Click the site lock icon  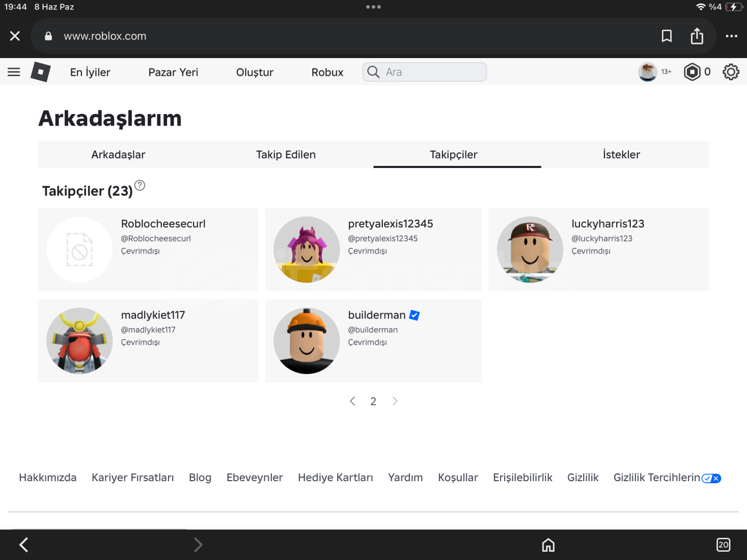[48, 36]
